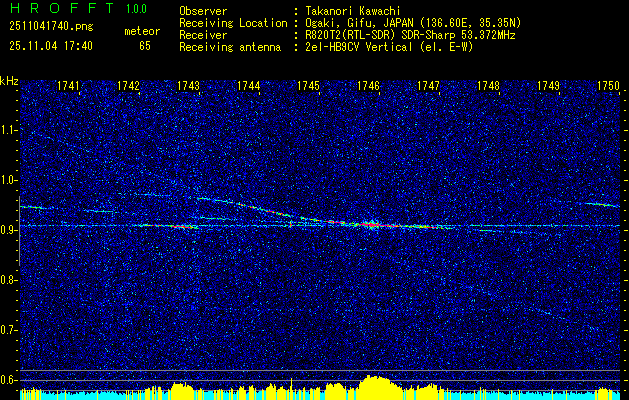Image resolution: width=629 pixels, height=400 pixels.
Task: Click the kHz axis unit label
Action: (9, 81)
